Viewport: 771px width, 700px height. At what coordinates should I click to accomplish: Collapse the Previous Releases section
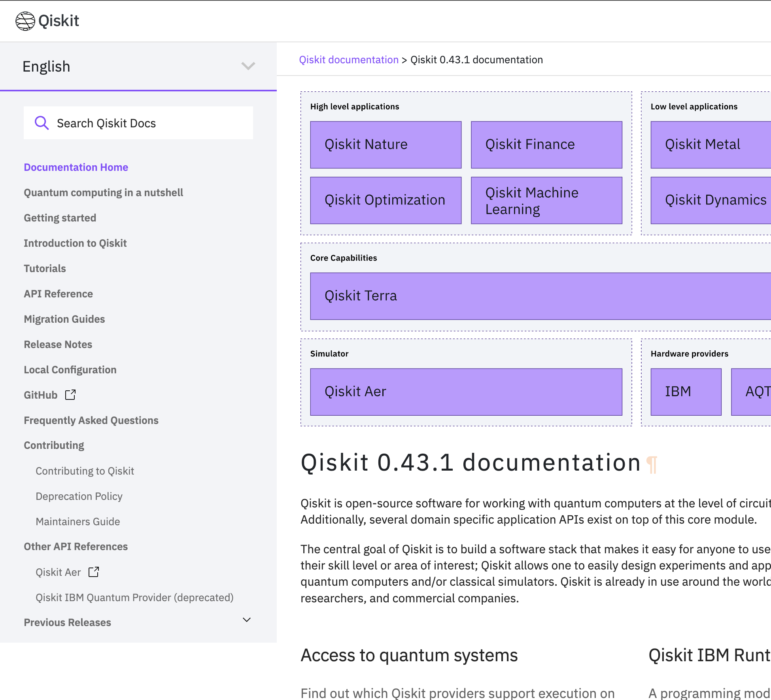246,620
